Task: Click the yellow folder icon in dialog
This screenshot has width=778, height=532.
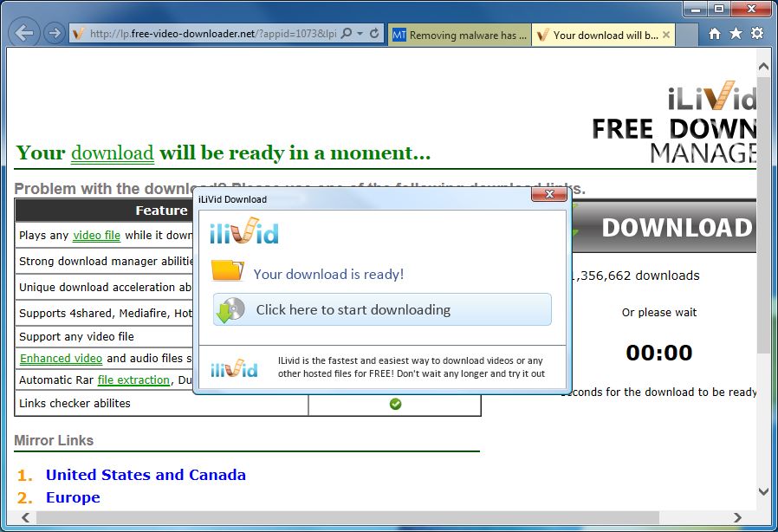Action: tap(227, 270)
